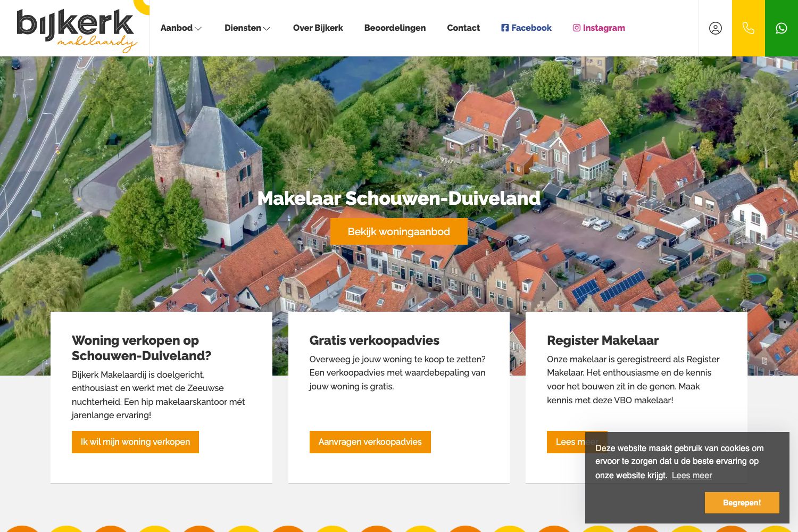The image size is (798, 532).
Task: Click the yellow phone icon
Action: click(749, 28)
